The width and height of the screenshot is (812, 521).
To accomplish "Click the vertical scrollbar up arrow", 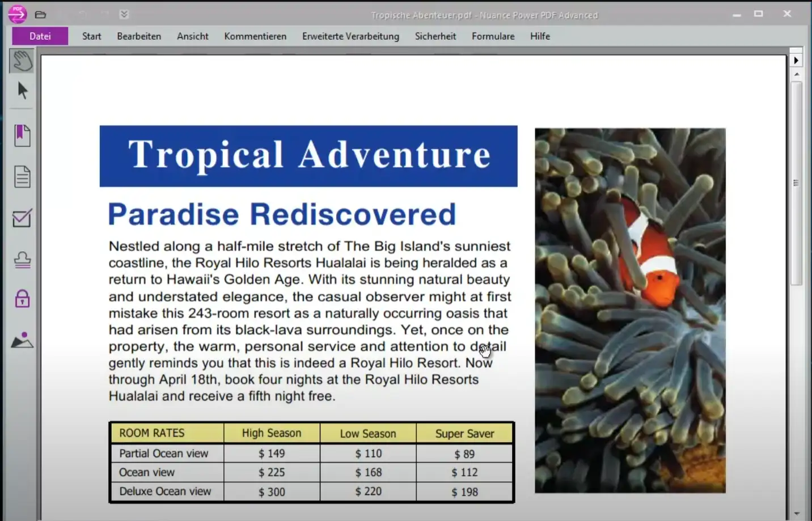I will pos(797,74).
